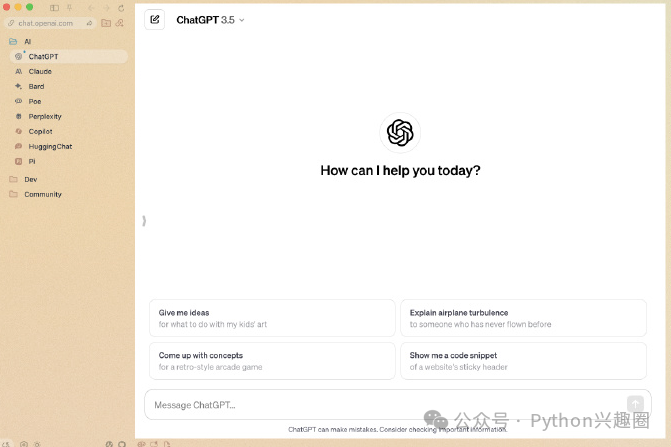Click the add-item icon beside the new folder icon
Image resolution: width=671 pixels, height=447 pixels.
pyautogui.click(x=119, y=23)
